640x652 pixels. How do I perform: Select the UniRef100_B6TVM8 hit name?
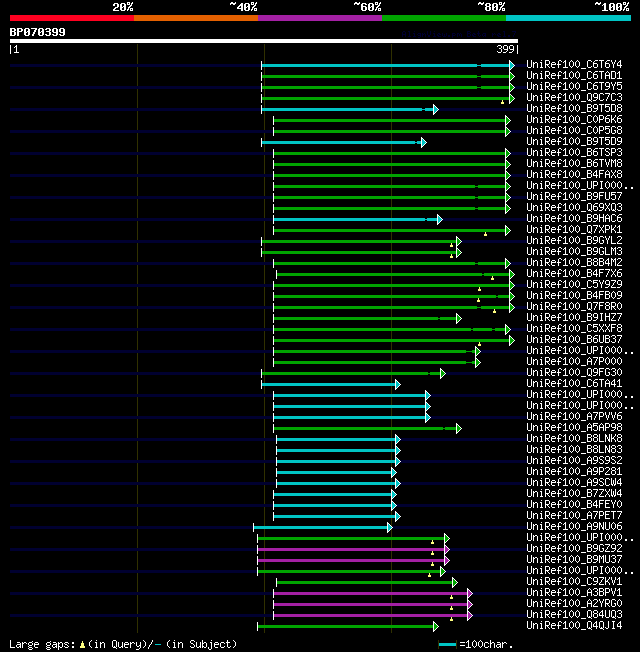574,163
